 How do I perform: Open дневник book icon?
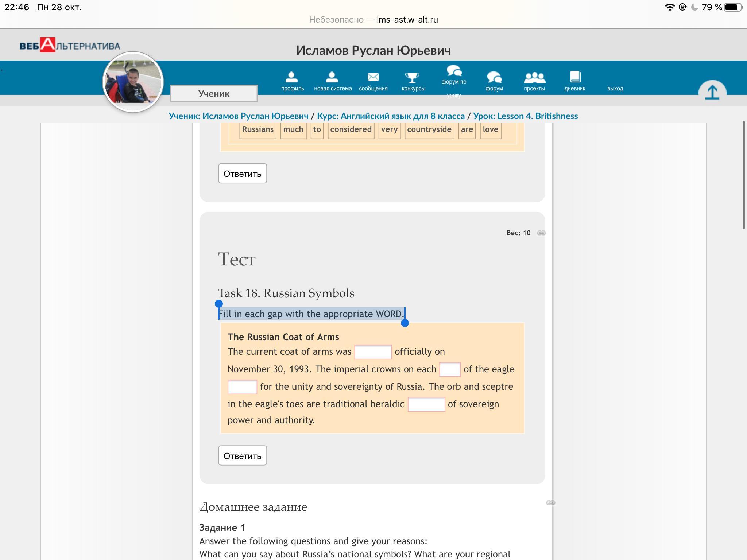click(x=575, y=81)
